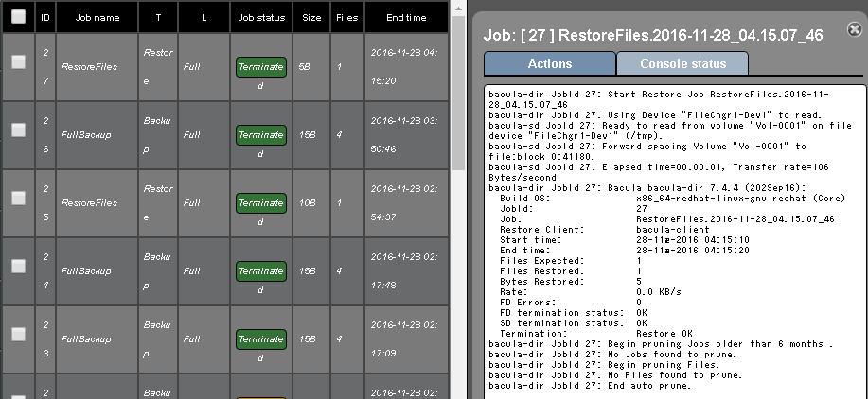
Task: Select RestoreFiles job name in row 25
Action: [89, 203]
